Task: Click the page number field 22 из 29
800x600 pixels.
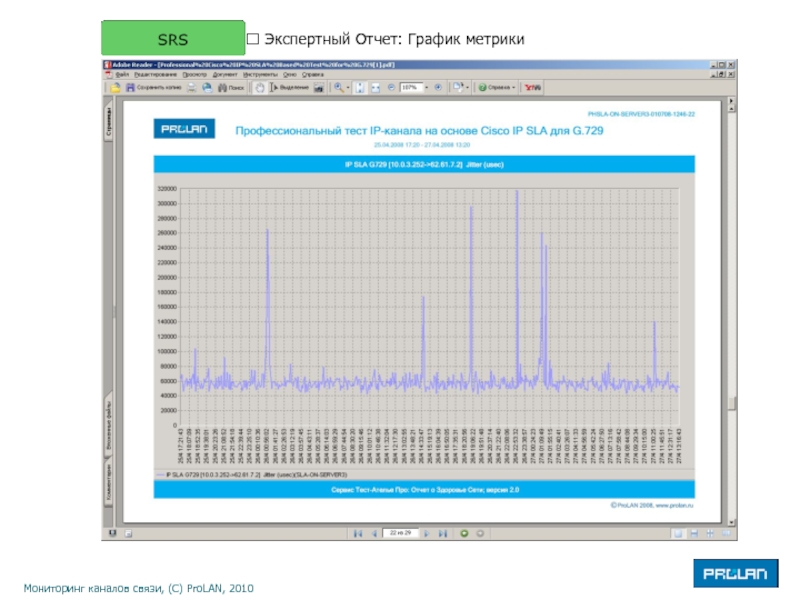Action: point(401,533)
